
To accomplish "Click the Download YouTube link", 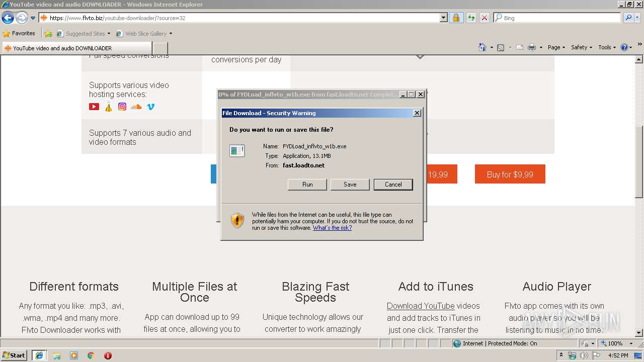I will click(421, 306).
